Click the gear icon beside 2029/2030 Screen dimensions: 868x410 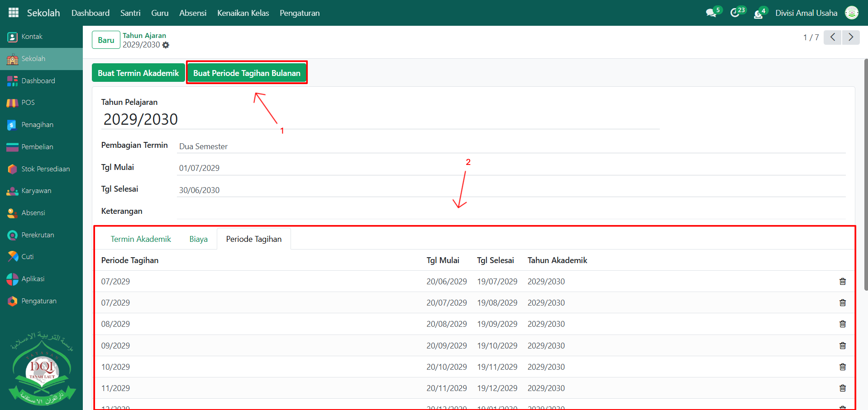click(166, 45)
